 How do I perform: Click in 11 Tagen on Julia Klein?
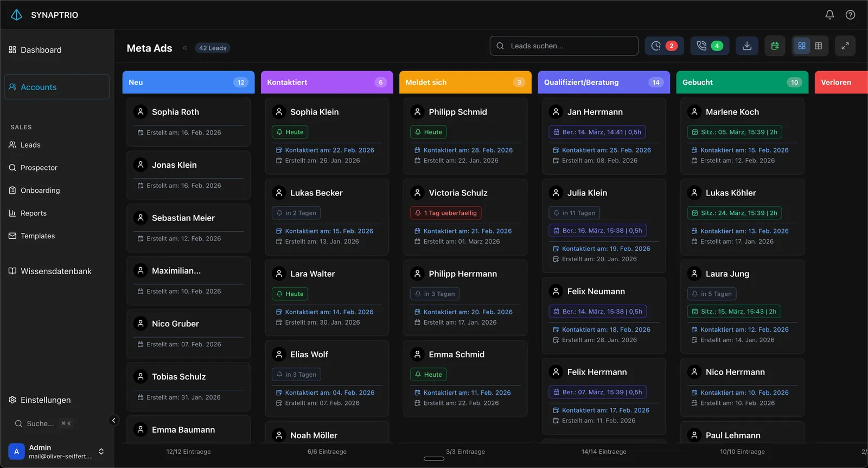pyautogui.click(x=574, y=213)
